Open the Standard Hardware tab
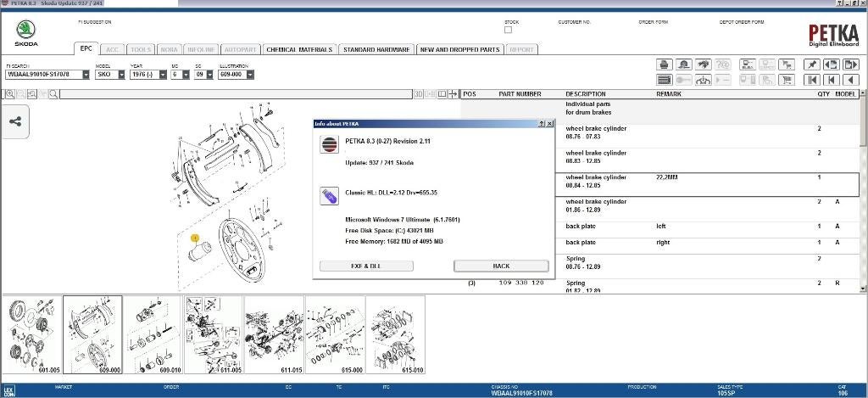This screenshot has width=868, height=398. click(x=376, y=49)
